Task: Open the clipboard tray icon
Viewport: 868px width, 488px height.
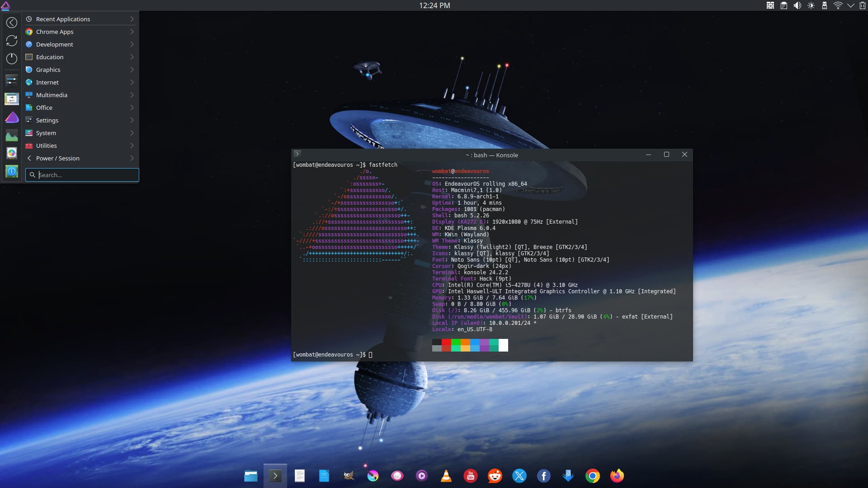Action: [783, 5]
